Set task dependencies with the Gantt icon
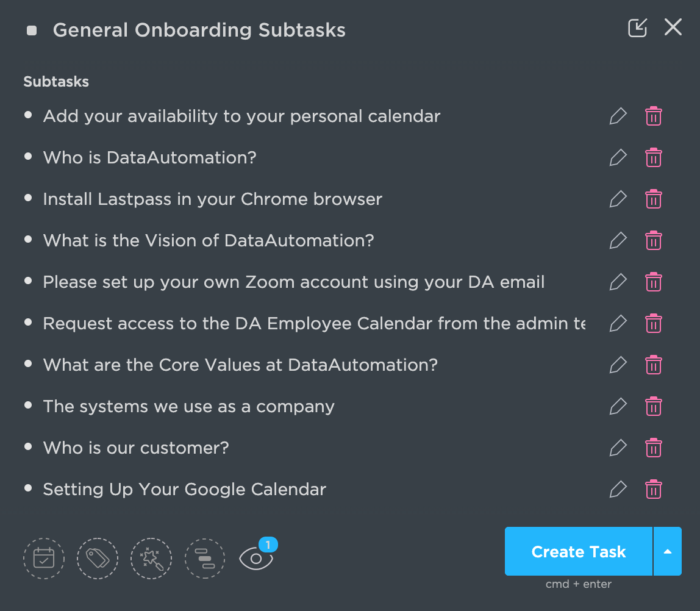 (x=205, y=558)
